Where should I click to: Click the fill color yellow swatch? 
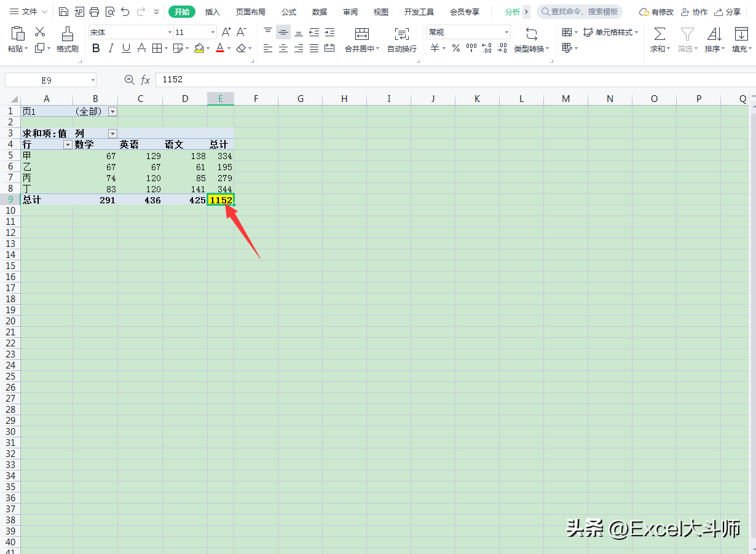pos(199,48)
